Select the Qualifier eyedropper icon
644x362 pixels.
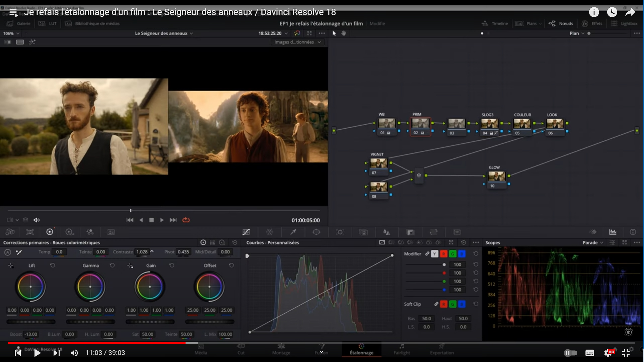[x=293, y=232]
